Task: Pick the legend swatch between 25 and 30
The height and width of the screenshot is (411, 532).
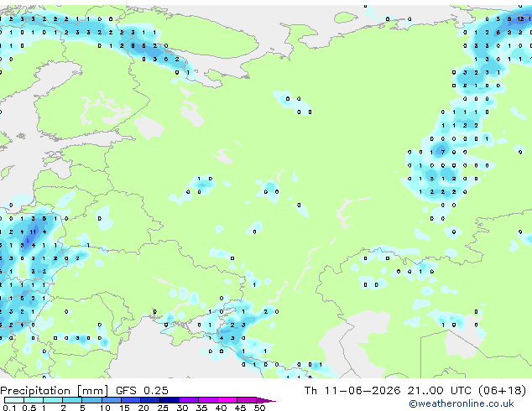Action: [x=169, y=400]
